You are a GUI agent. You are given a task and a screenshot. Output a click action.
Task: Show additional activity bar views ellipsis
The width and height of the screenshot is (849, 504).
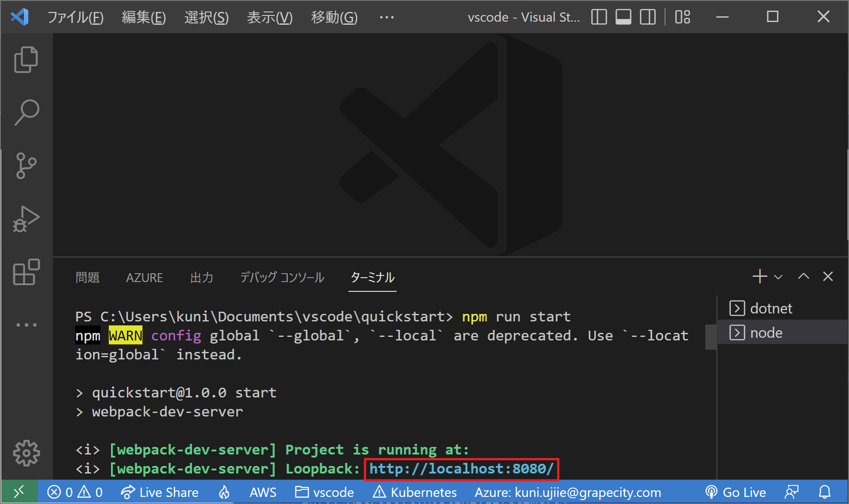(x=26, y=325)
